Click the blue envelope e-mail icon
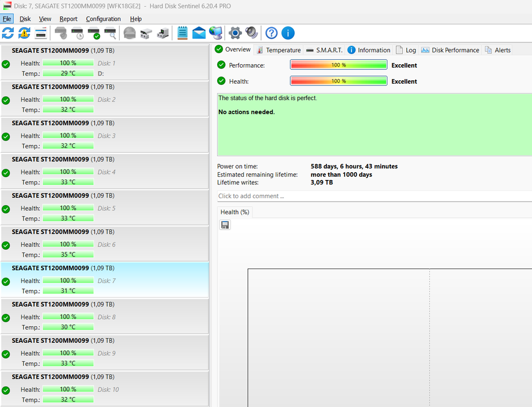The width and height of the screenshot is (532, 407). (199, 33)
